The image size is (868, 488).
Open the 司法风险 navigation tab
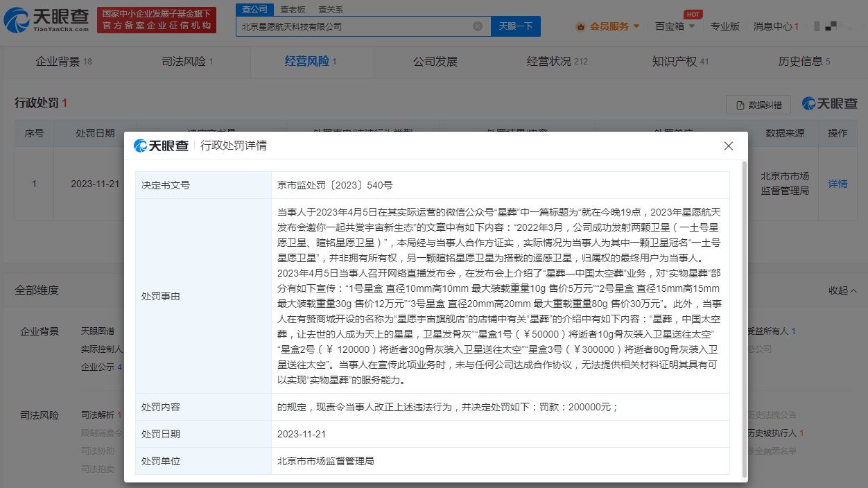pos(187,62)
